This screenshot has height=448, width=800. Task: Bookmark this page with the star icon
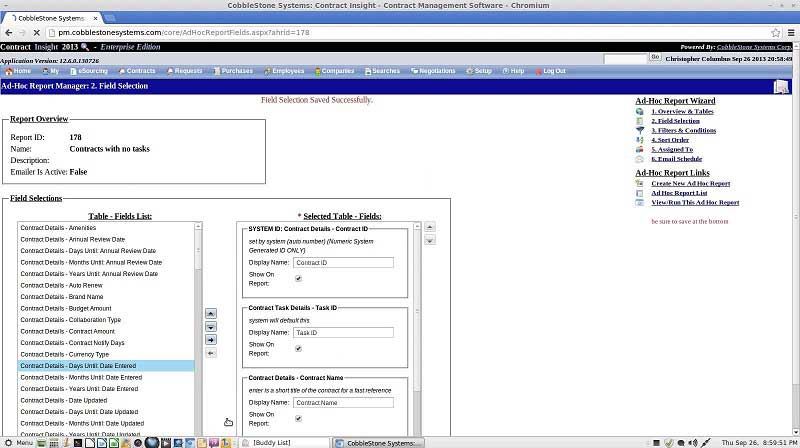tap(776, 33)
